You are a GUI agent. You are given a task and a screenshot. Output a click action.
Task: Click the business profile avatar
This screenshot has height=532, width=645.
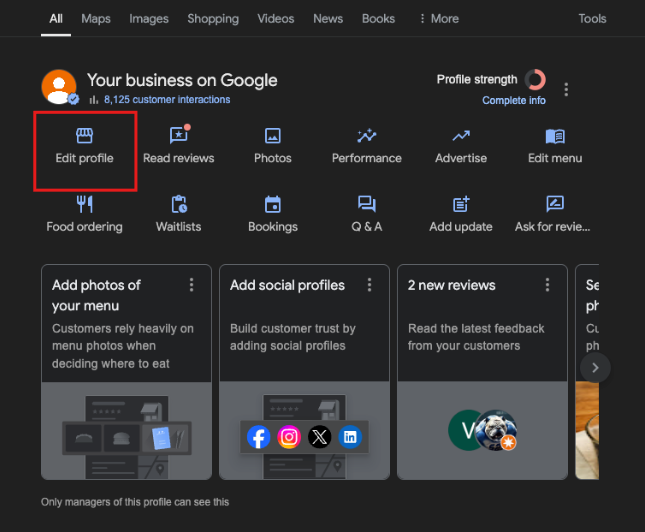(x=59, y=87)
